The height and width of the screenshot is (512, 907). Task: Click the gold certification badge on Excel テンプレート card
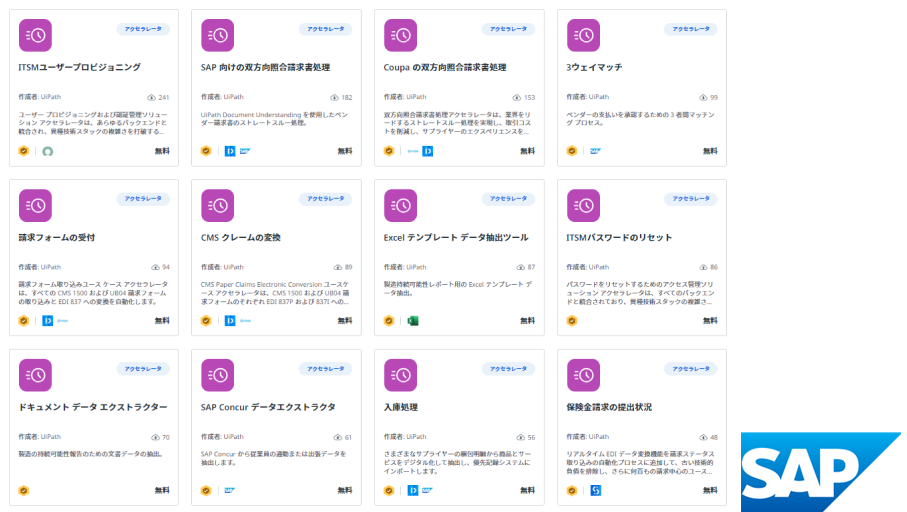click(x=389, y=321)
